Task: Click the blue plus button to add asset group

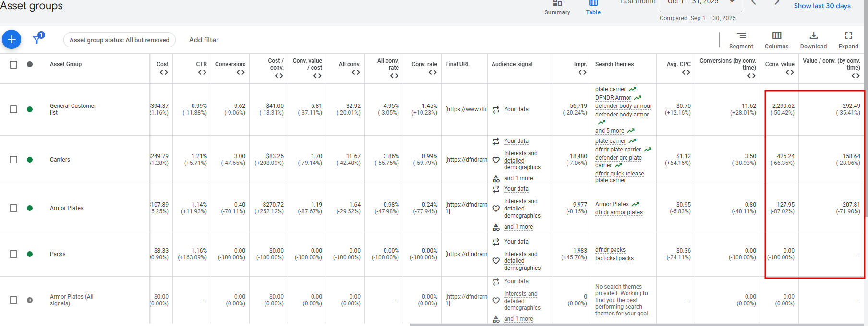Action: (12, 39)
